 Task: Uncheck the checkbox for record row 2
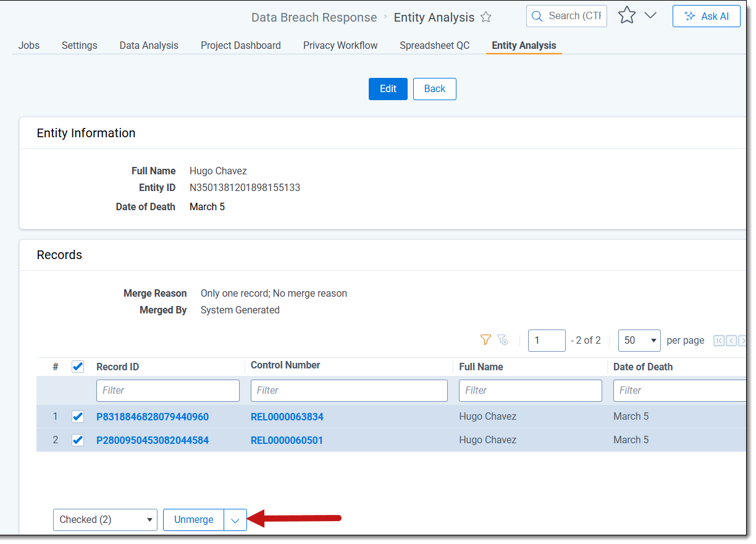(x=78, y=440)
